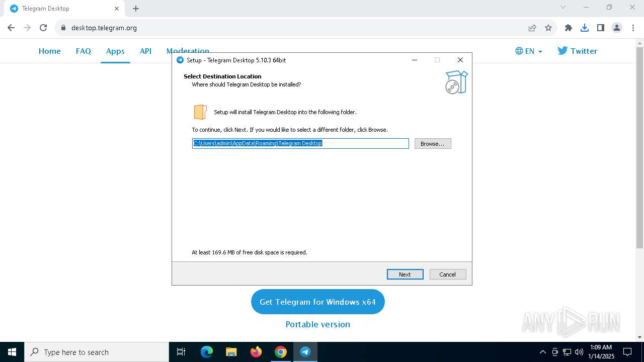Launch Firefox from taskbar
Viewport: 644px width, 362px height.
(256, 352)
